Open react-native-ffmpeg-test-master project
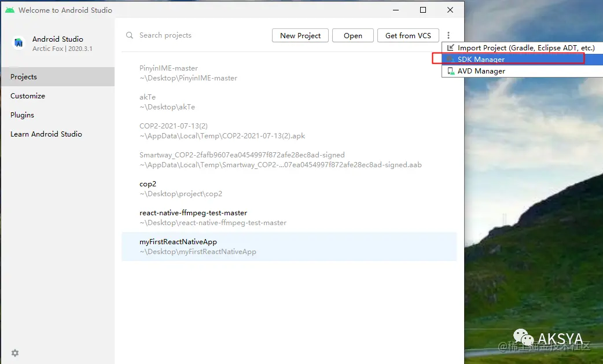 (289, 218)
